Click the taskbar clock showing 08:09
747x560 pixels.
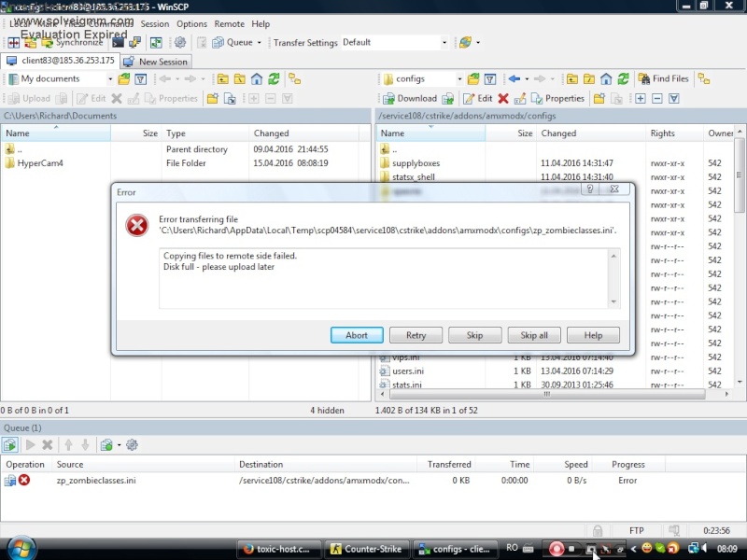pyautogui.click(x=727, y=549)
